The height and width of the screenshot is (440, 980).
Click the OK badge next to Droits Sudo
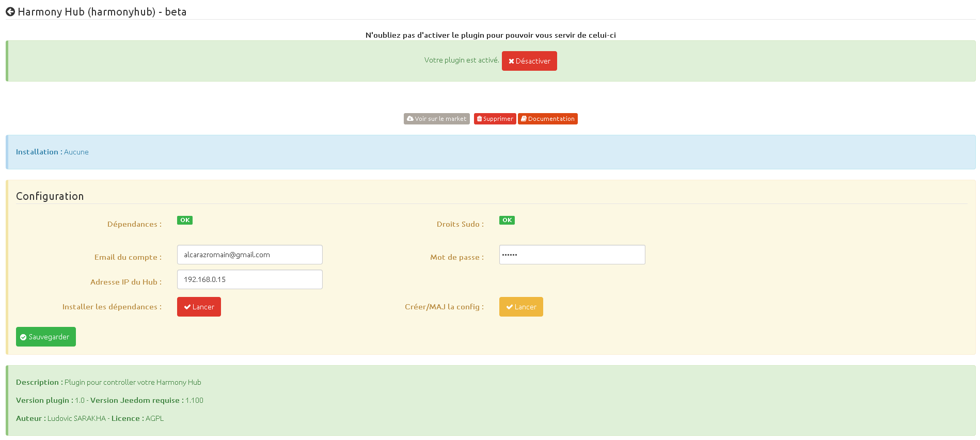tap(507, 220)
